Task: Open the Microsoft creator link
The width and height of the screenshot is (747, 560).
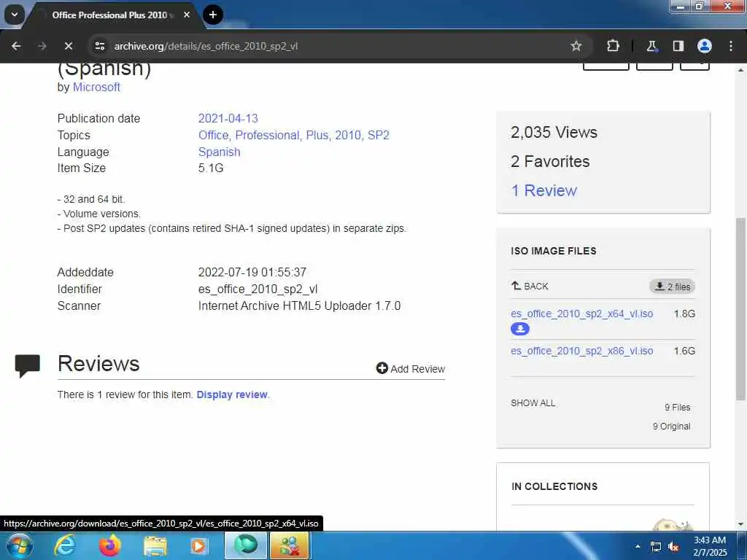Action: tap(96, 87)
